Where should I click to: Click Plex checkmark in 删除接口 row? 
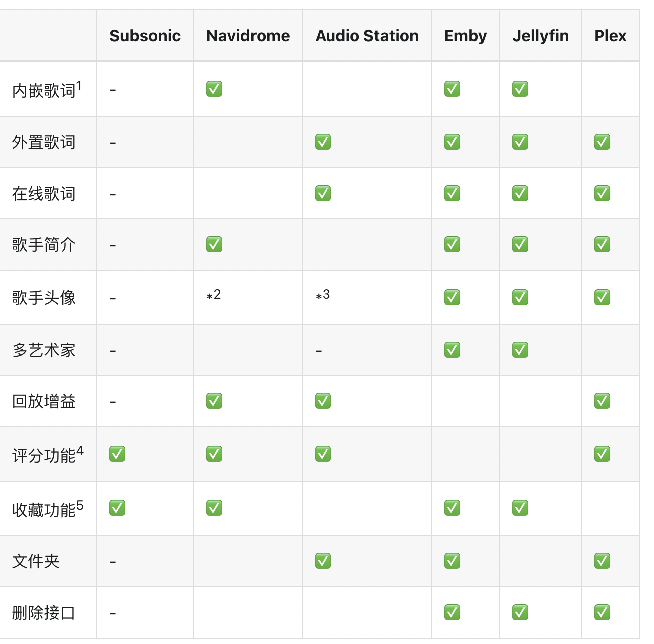point(602,612)
